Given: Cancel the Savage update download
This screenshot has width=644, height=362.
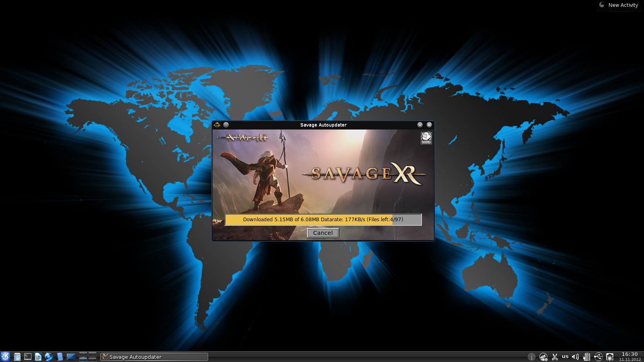Looking at the screenshot, I should click(x=323, y=233).
